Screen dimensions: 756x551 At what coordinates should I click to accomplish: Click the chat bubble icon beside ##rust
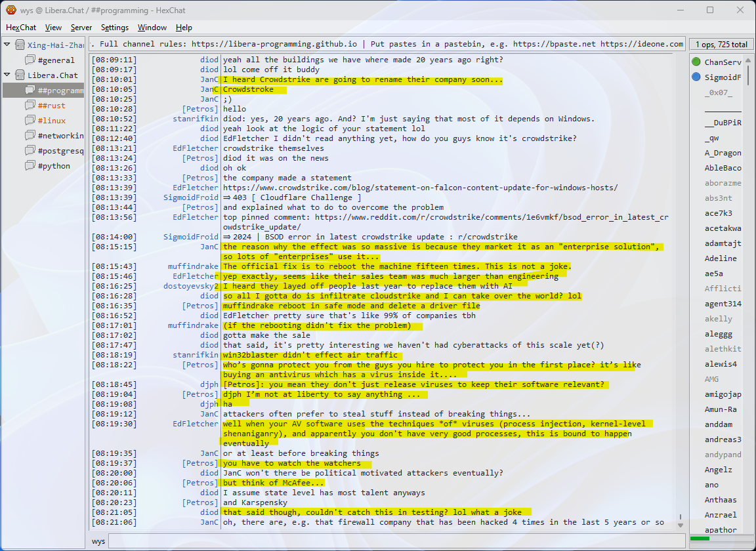coord(30,106)
